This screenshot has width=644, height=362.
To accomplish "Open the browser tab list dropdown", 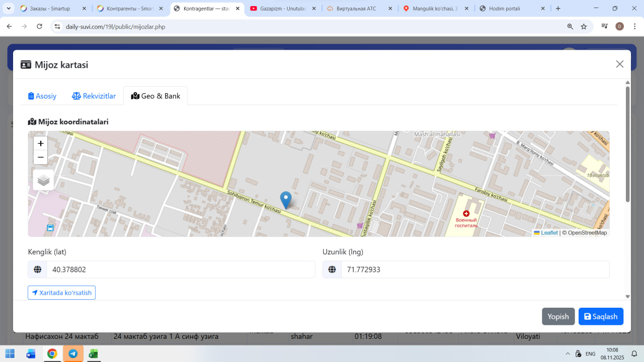I will coord(9,9).
